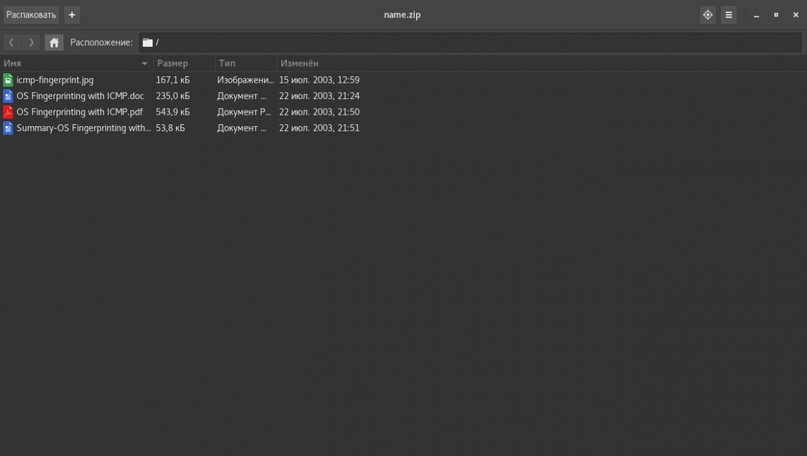Click the home folder icon

(54, 43)
